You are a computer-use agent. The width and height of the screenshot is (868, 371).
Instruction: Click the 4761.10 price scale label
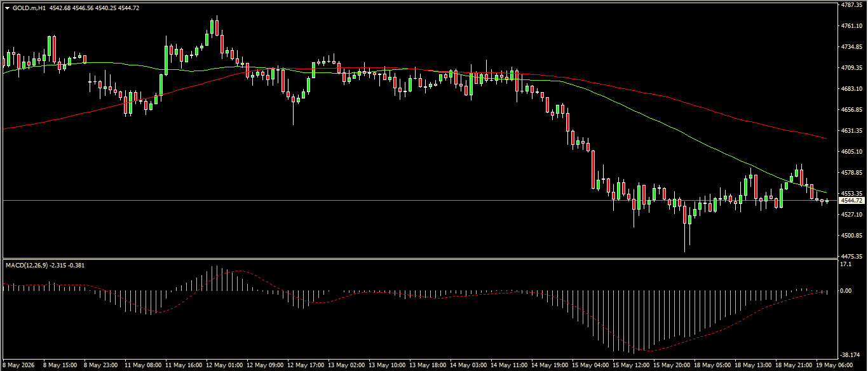click(851, 26)
